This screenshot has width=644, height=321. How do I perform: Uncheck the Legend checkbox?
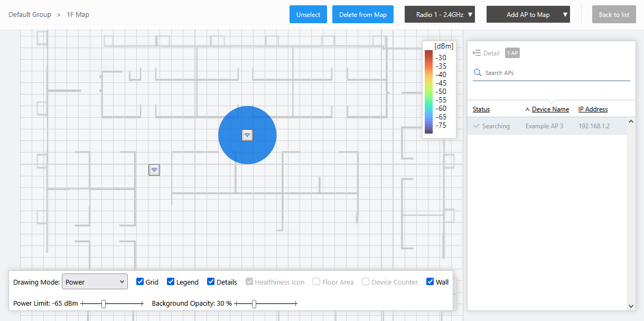pos(171,282)
